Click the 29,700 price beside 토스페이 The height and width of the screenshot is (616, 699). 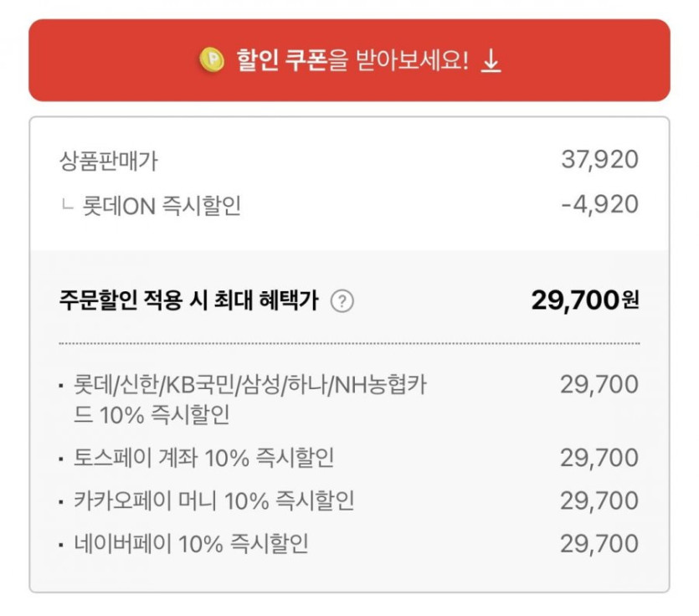pos(599,458)
